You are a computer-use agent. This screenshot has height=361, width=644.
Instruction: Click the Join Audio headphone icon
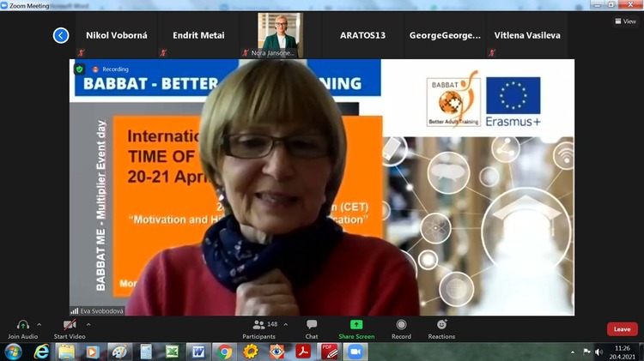coord(22,325)
